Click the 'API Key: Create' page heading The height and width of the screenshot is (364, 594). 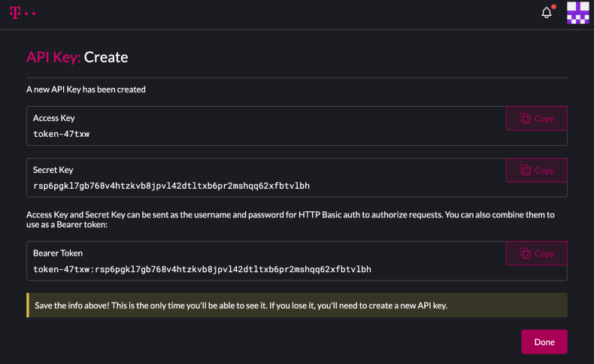click(x=77, y=57)
